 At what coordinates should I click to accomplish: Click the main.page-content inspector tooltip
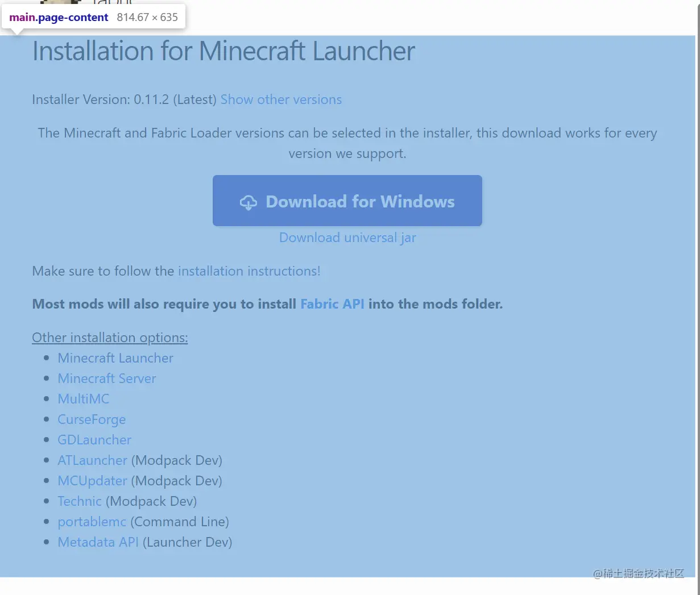coord(93,17)
